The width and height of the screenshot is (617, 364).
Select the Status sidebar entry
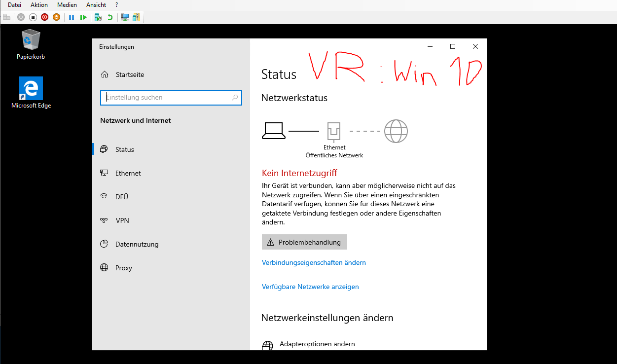171,149
